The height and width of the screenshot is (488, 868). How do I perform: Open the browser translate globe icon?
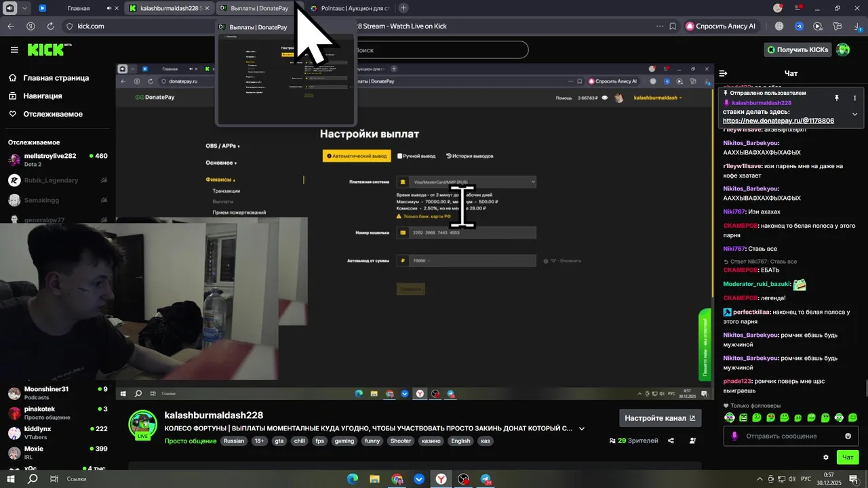pos(779,26)
